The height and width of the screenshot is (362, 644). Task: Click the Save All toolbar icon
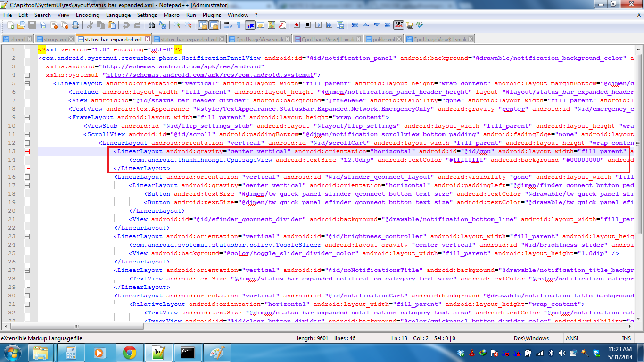coord(42,25)
